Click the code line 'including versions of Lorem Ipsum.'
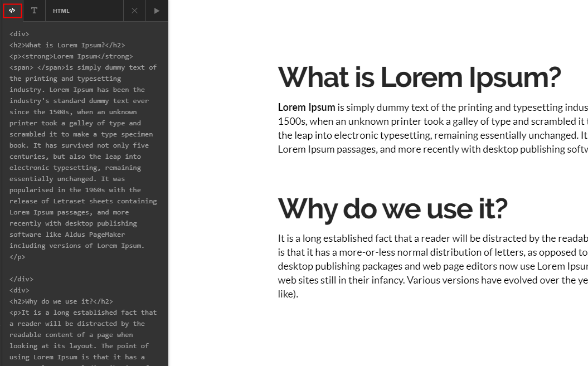Screen dimensions: 588x366 77,246
